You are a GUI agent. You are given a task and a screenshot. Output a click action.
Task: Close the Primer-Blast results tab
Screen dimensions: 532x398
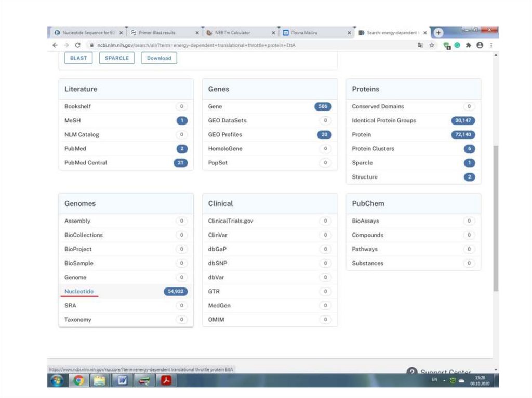(x=197, y=33)
